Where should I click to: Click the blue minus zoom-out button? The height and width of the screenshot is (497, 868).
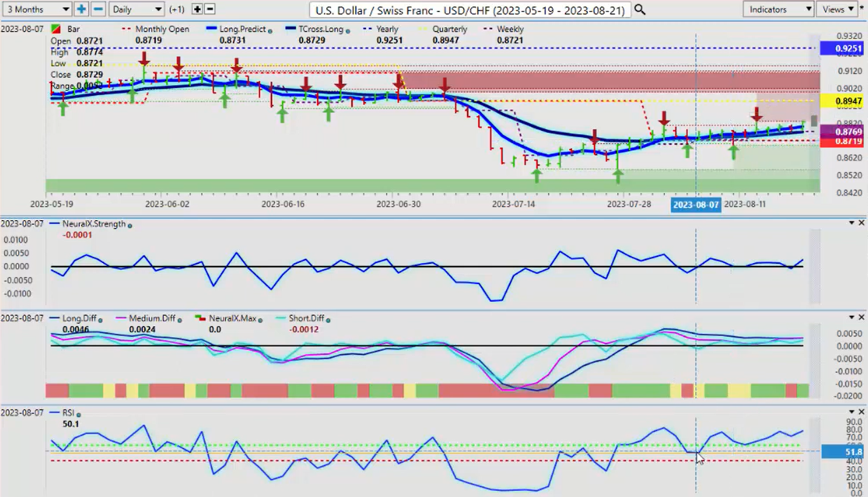pyautogui.click(x=98, y=9)
